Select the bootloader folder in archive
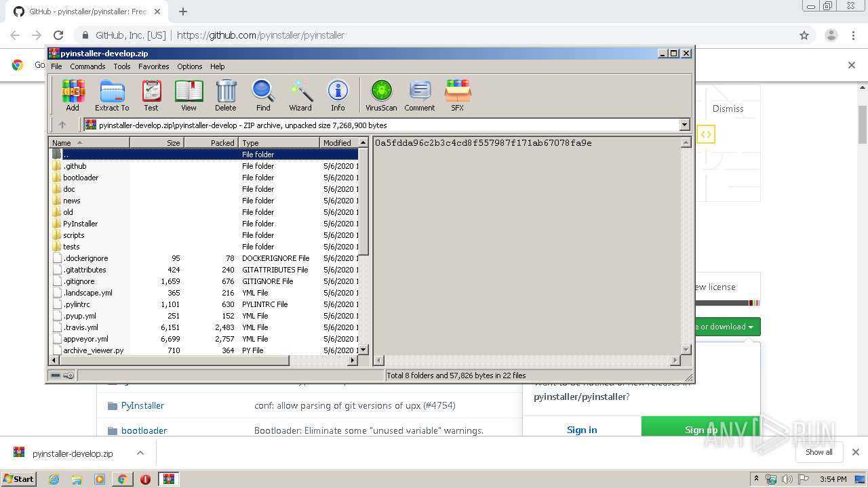The width and height of the screenshot is (868, 488). [203, 178]
